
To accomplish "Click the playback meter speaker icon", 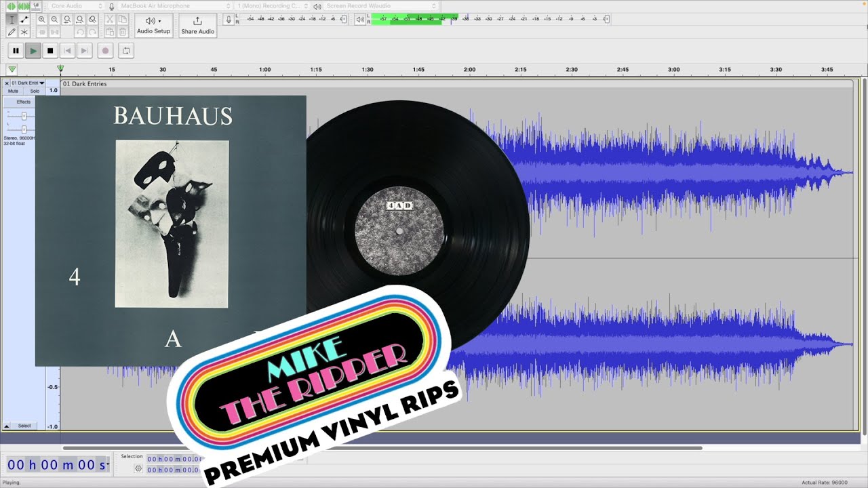I will (x=360, y=19).
